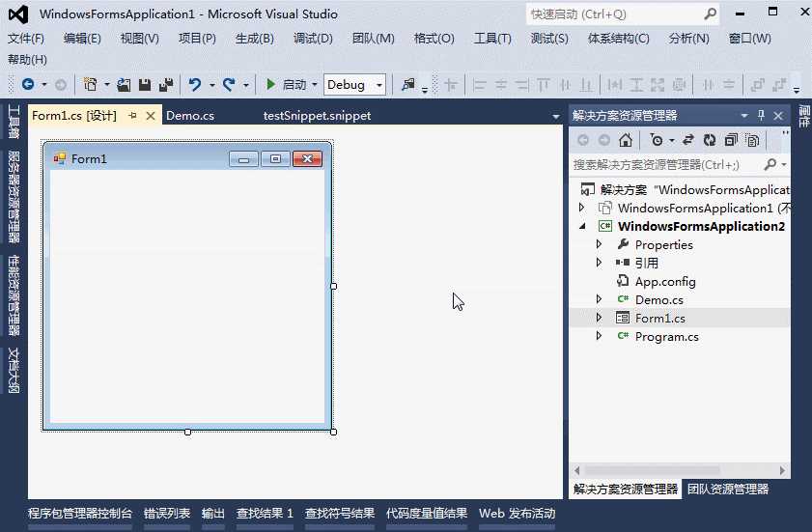Open the Debug configuration dropdown
This screenshot has height=532, width=812.
379,85
